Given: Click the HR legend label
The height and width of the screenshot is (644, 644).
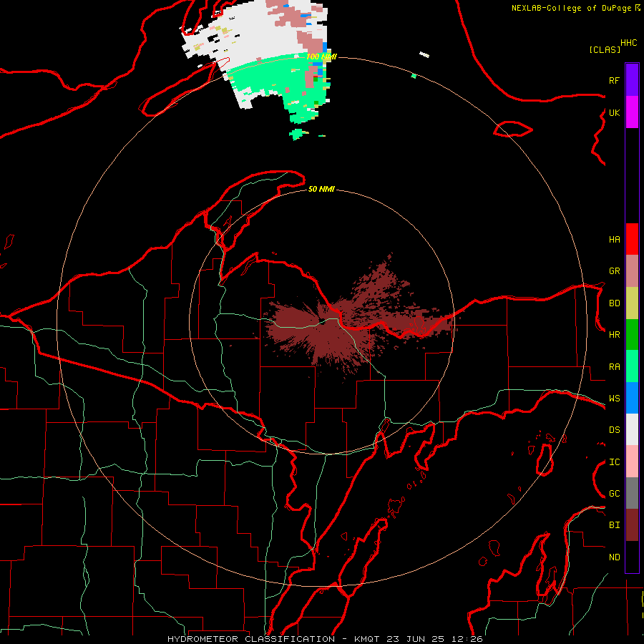Looking at the screenshot, I should pos(614,335).
